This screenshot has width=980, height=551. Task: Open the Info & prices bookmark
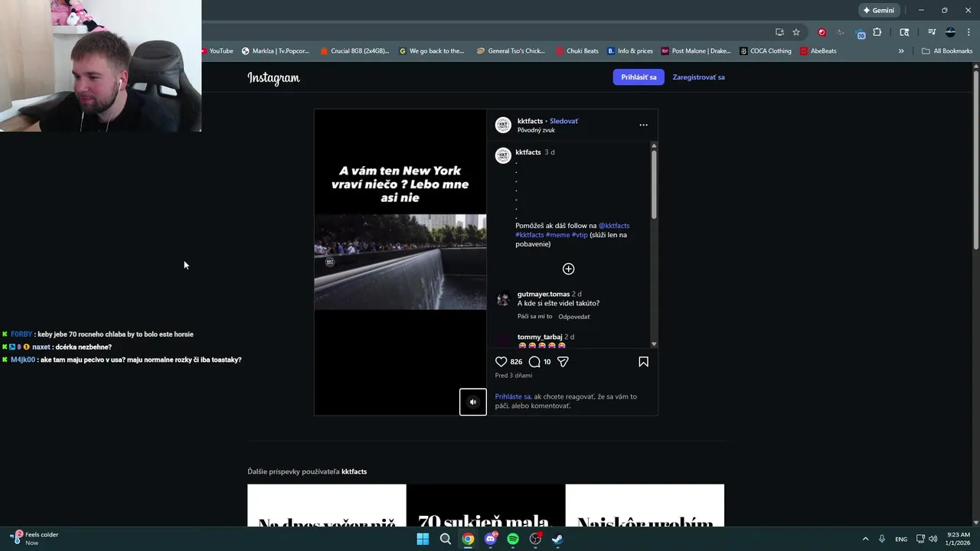630,51
